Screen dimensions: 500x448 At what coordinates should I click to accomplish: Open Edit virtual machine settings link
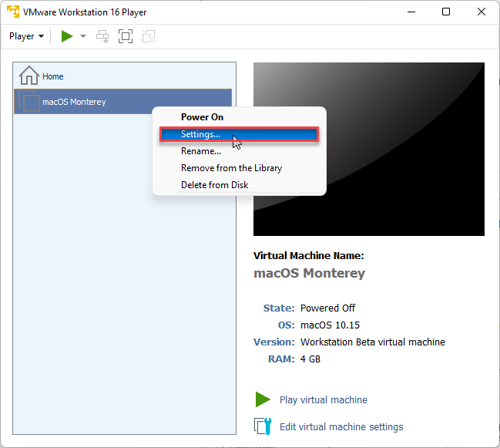(x=341, y=427)
